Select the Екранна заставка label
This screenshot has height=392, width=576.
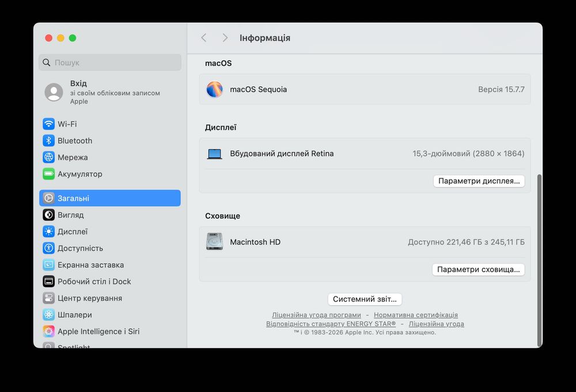point(91,265)
